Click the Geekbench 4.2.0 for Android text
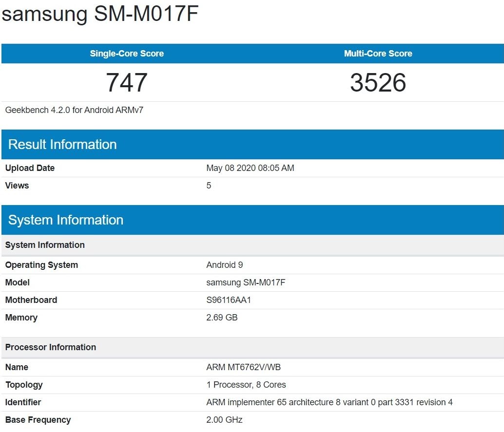This screenshot has height=432, width=504. pyautogui.click(x=74, y=110)
